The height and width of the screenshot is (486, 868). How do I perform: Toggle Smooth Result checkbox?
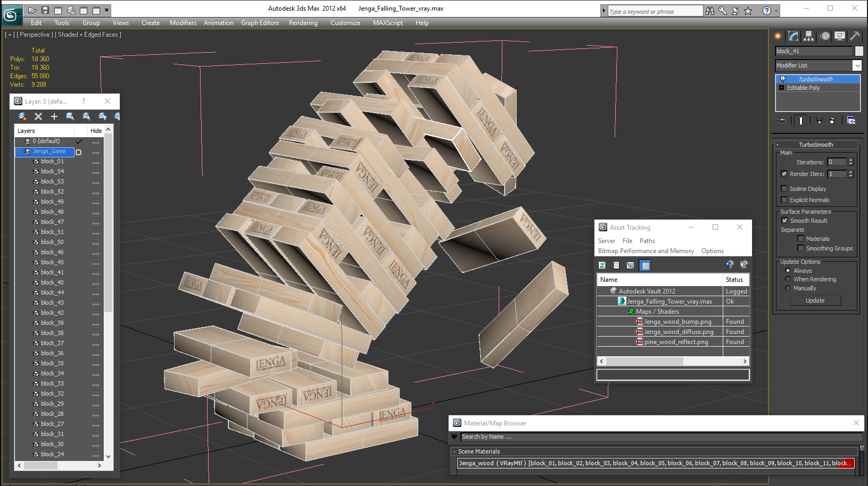[x=784, y=220]
